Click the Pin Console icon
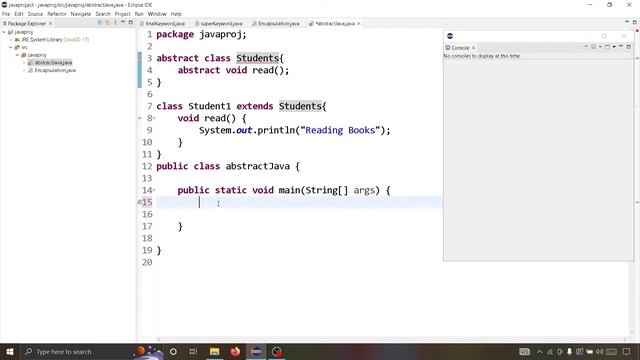The image size is (640, 360). (586, 47)
